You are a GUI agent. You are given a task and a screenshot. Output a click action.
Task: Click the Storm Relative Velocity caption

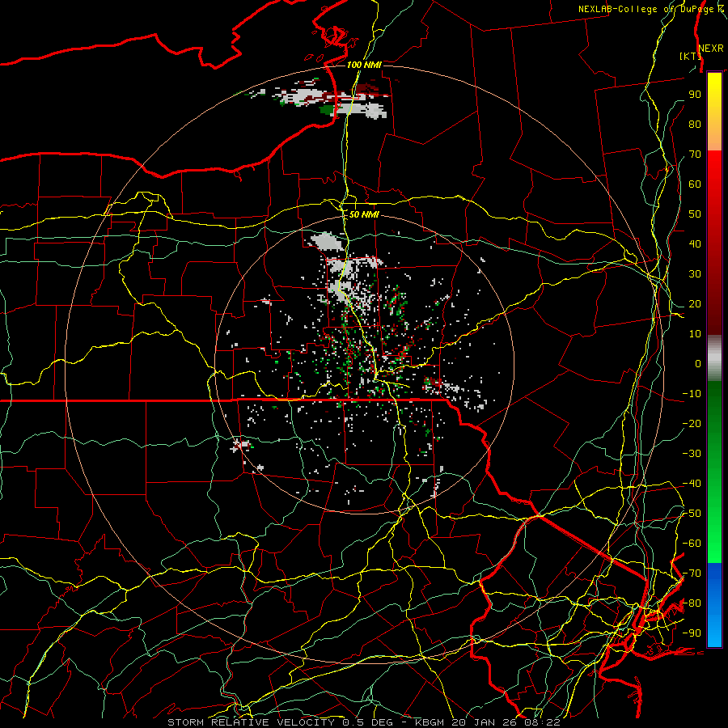click(363, 722)
